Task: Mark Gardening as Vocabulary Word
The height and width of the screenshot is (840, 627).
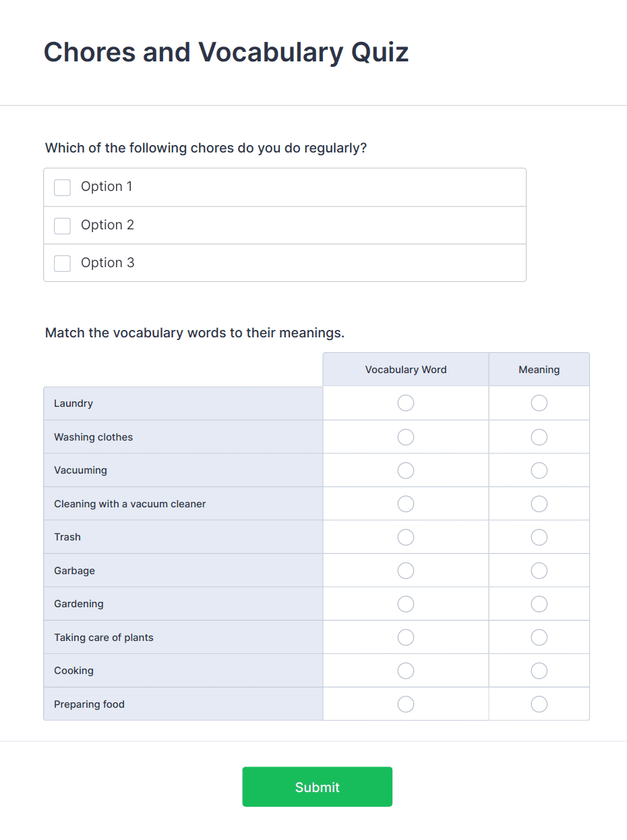Action: coord(406,604)
